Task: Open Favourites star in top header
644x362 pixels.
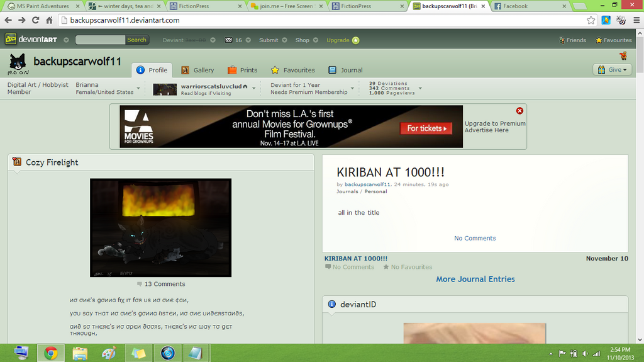Action: point(599,40)
